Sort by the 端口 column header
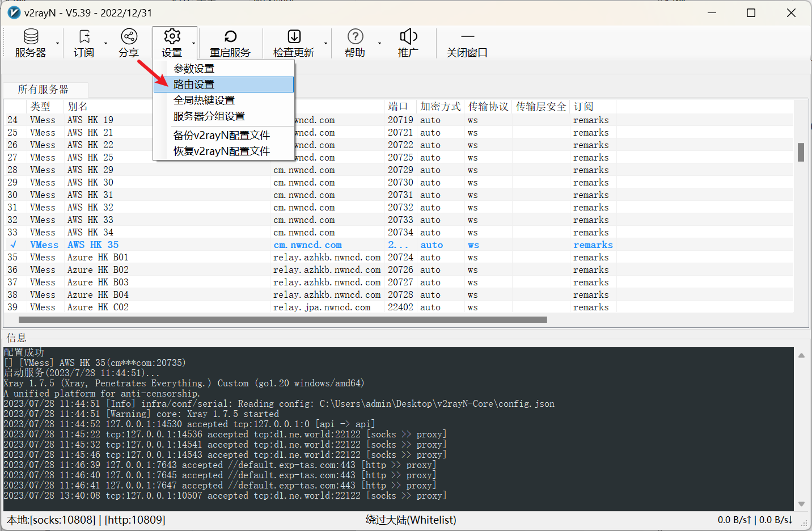This screenshot has width=812, height=531. click(x=400, y=107)
